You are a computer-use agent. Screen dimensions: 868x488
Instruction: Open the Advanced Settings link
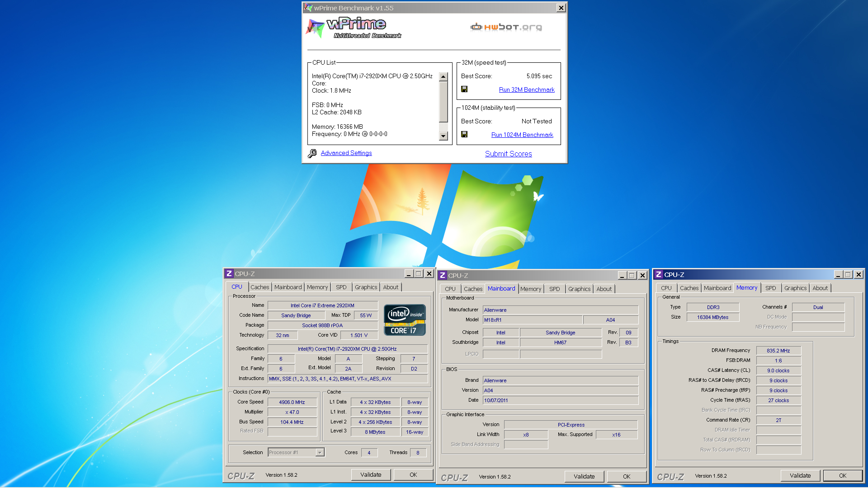pyautogui.click(x=346, y=153)
